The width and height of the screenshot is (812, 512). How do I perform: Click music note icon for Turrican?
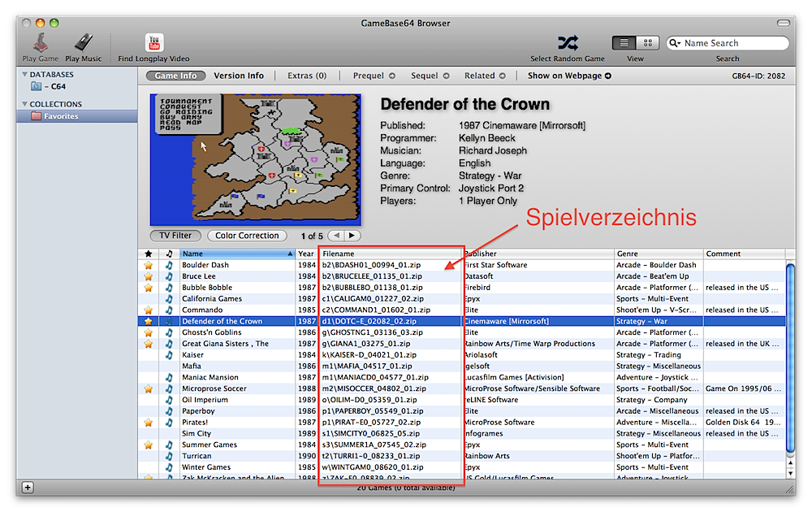tap(169, 457)
